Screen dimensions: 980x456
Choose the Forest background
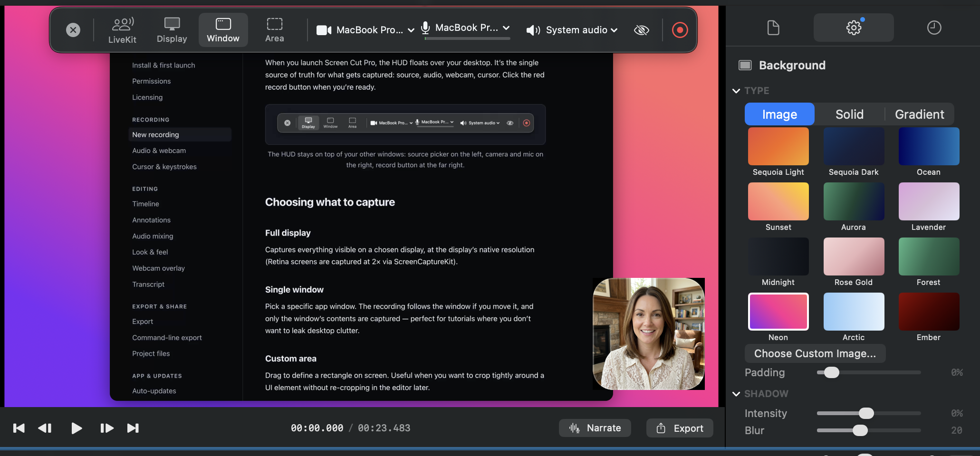click(929, 256)
